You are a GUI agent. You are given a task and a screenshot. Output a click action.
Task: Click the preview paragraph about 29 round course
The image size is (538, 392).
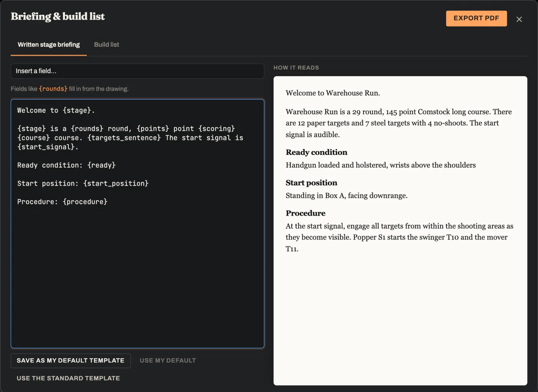[399, 123]
